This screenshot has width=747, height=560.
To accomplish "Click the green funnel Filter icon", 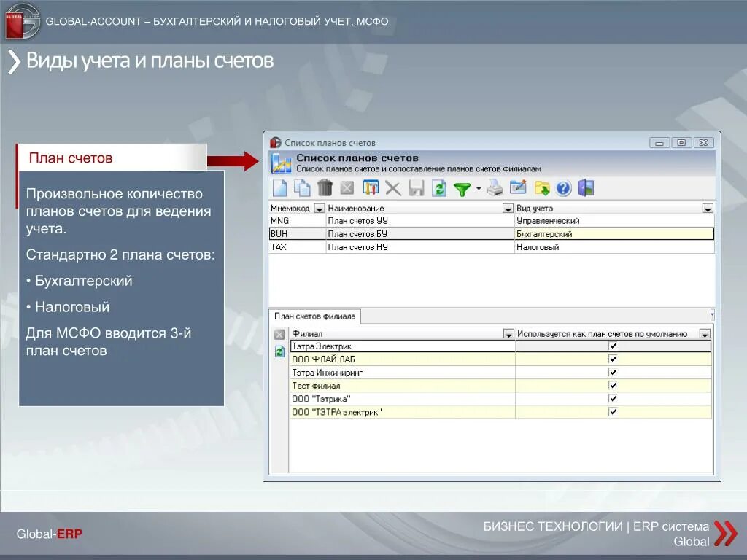I will 462,190.
